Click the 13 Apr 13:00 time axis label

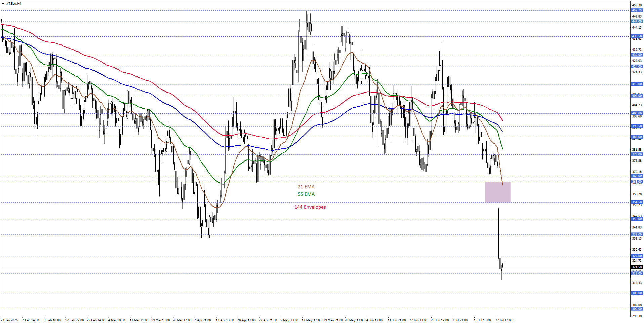coord(225,320)
